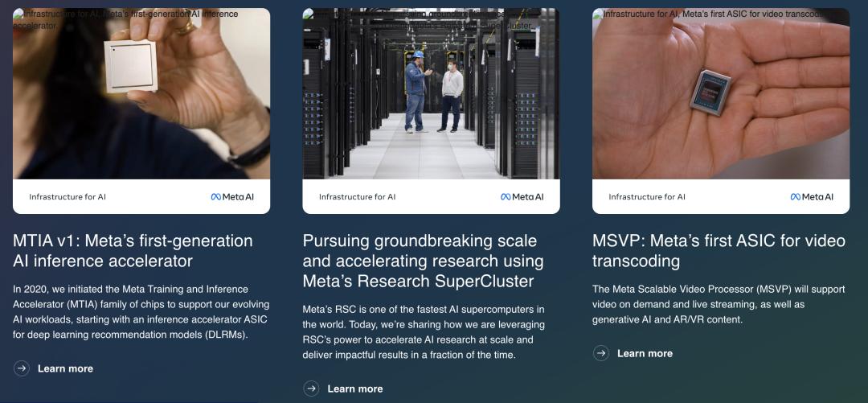This screenshot has width=868, height=403.
Task: Click the Meta's RSC description paragraph
Action: [424, 332]
